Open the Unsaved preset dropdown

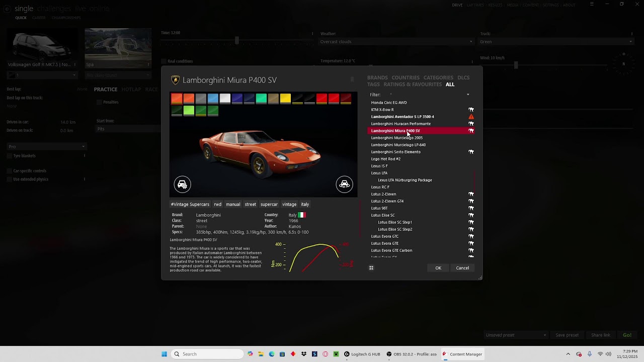pyautogui.click(x=516, y=335)
